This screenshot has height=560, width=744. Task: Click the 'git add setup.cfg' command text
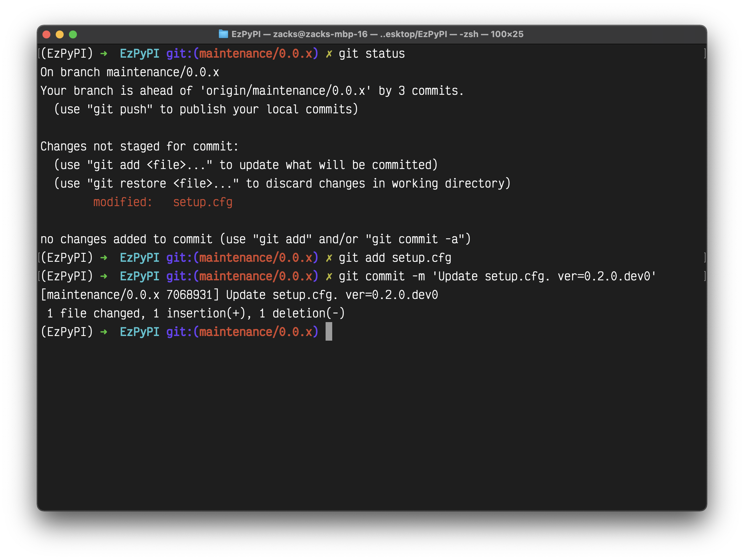(395, 258)
